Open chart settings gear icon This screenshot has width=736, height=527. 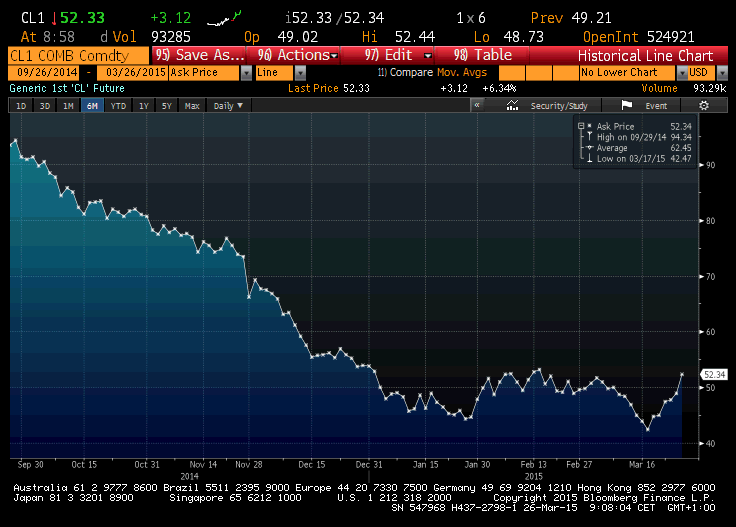point(704,106)
